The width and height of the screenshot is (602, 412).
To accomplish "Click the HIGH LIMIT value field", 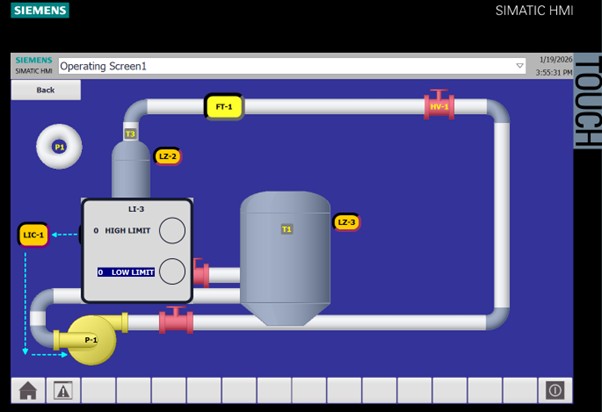I will tap(97, 230).
